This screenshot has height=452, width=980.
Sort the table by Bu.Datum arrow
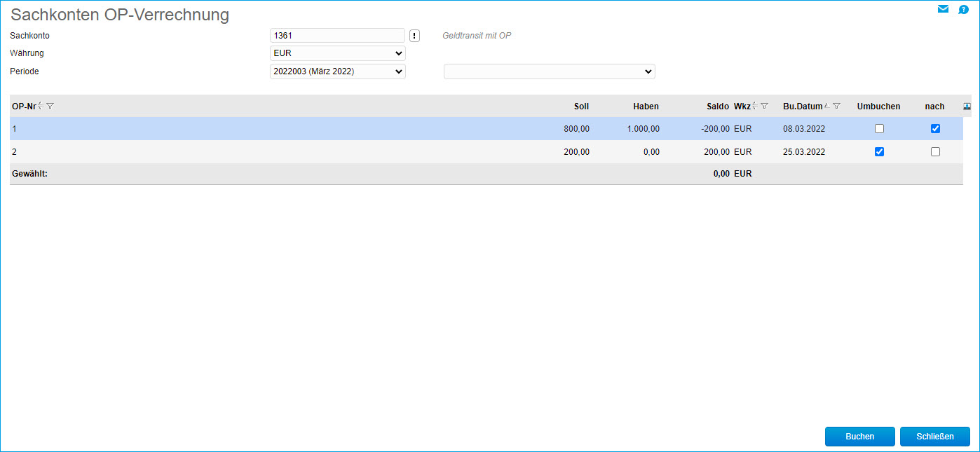827,106
